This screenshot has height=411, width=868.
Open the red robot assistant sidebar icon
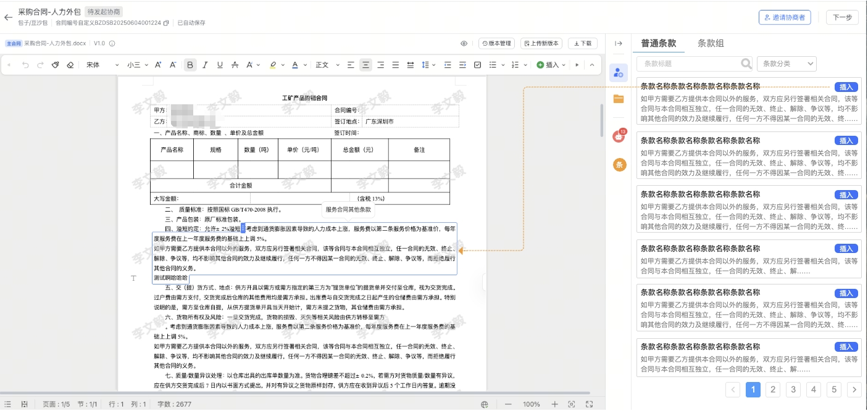point(619,136)
